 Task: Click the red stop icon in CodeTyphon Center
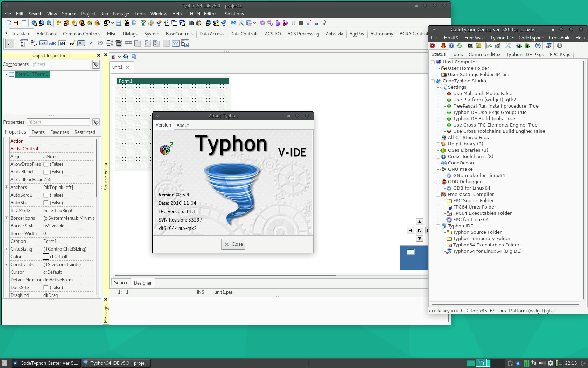(433, 46)
